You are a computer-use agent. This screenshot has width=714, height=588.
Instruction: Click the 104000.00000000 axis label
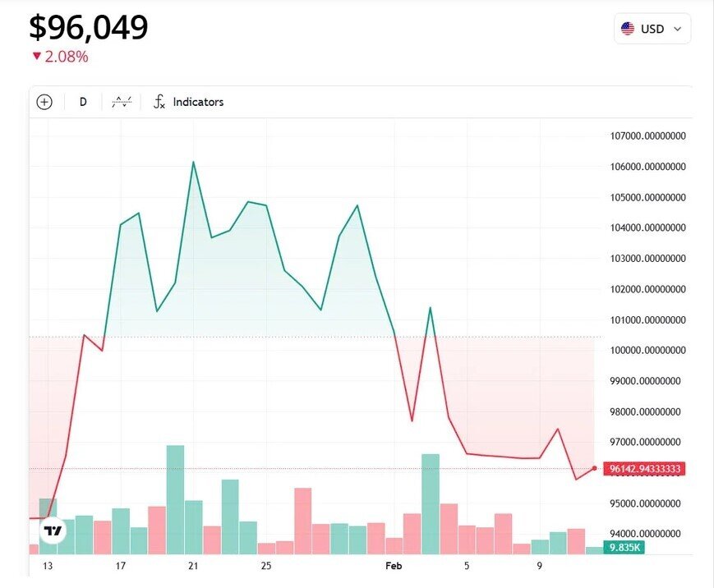(647, 227)
